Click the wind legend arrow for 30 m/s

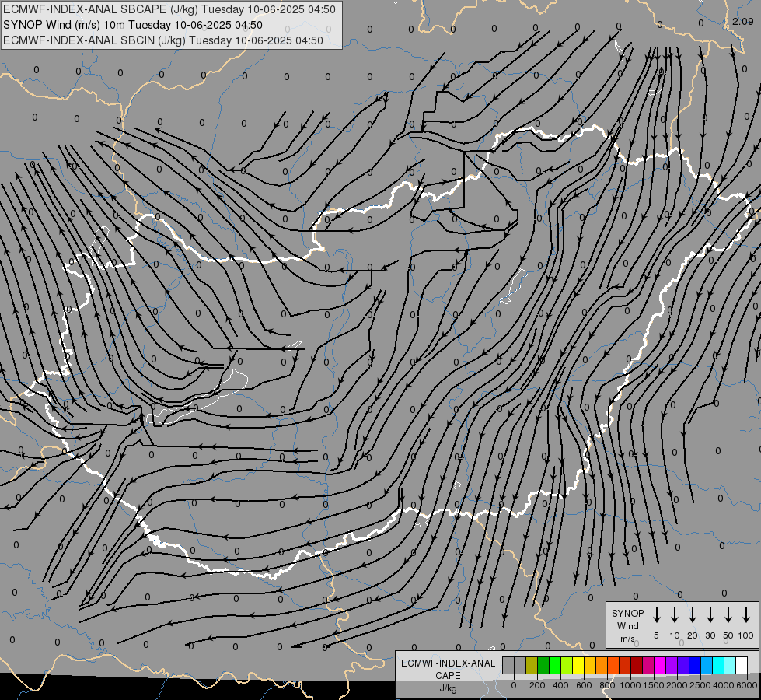click(710, 615)
